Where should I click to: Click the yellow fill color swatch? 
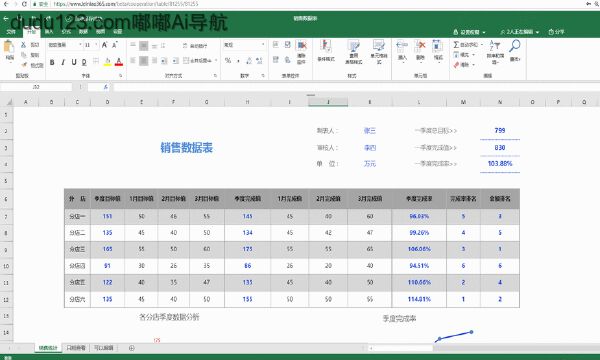(108, 62)
